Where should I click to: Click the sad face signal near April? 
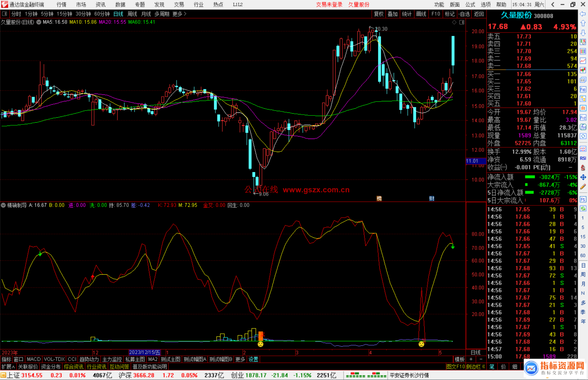(x=421, y=344)
